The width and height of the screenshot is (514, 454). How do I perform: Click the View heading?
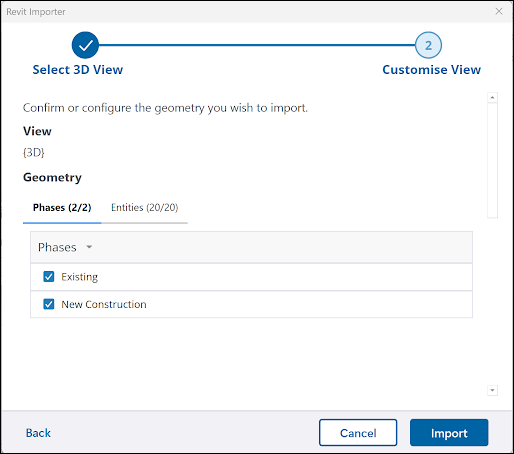(37, 131)
